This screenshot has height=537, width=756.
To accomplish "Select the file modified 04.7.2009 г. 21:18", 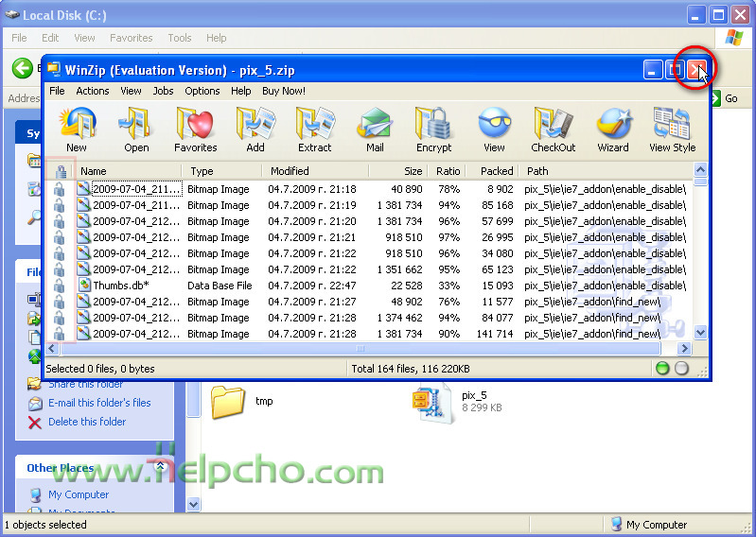I will 312,189.
